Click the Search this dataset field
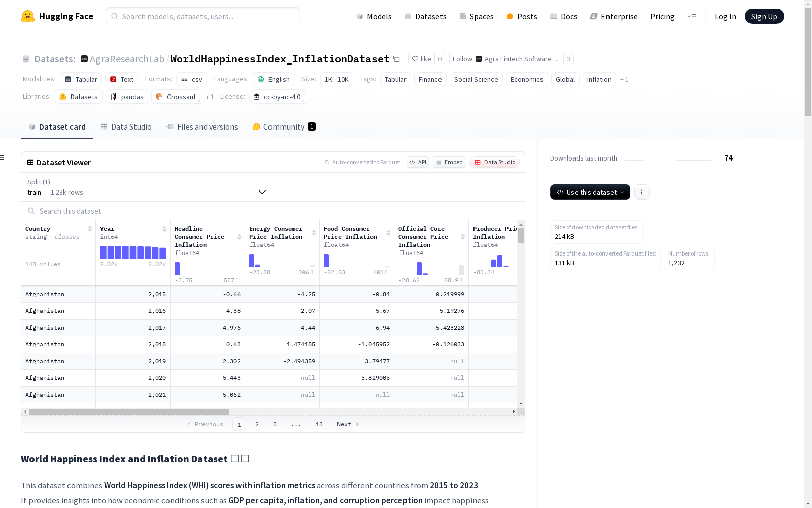Screen dimensions: 812x508 273,211
